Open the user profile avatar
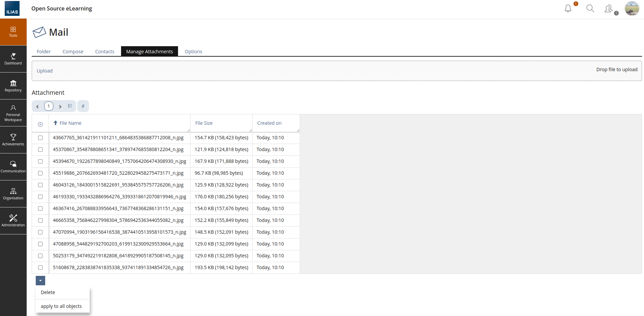644x316 pixels. click(632, 8)
